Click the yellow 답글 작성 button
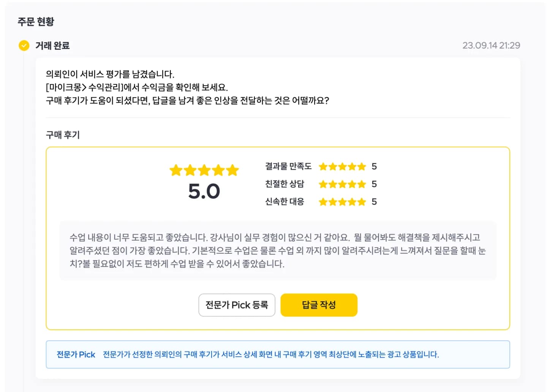 [319, 305]
